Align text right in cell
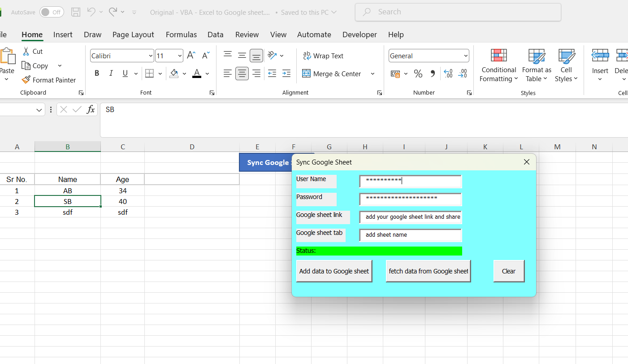 (256, 74)
